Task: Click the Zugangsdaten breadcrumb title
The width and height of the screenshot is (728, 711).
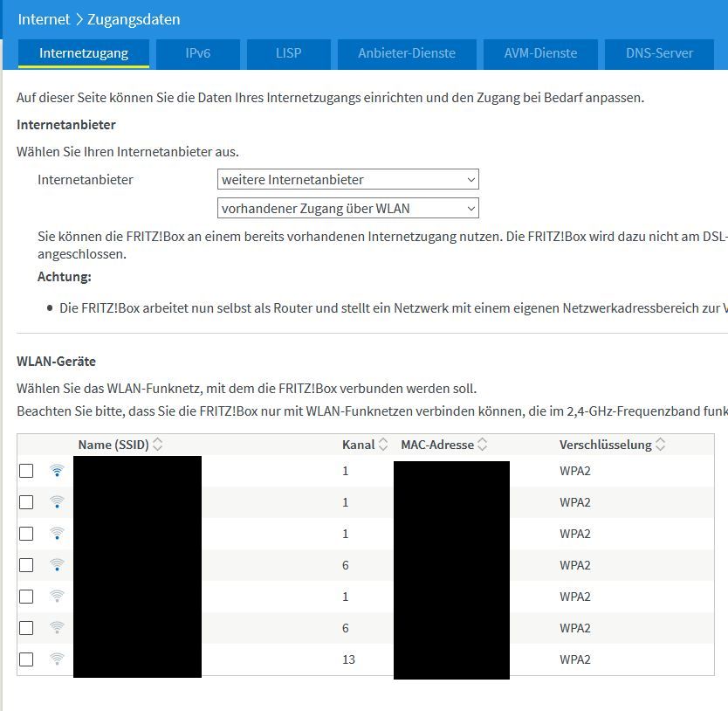Action: click(134, 19)
